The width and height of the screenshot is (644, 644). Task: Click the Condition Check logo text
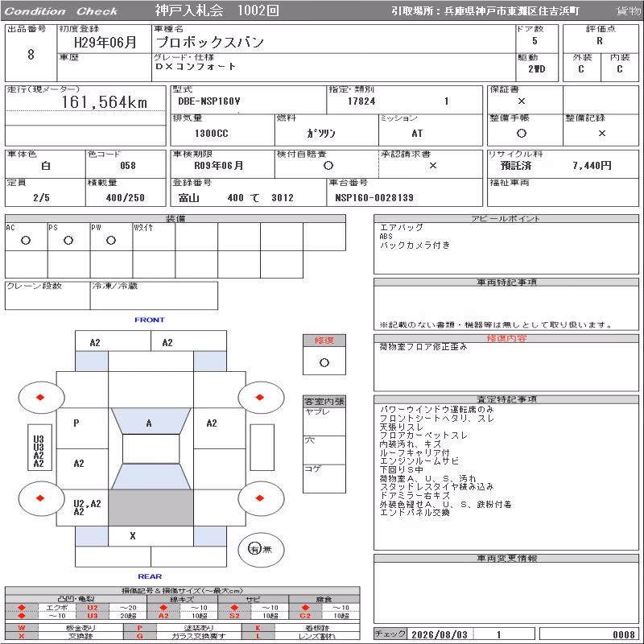pos(61,11)
